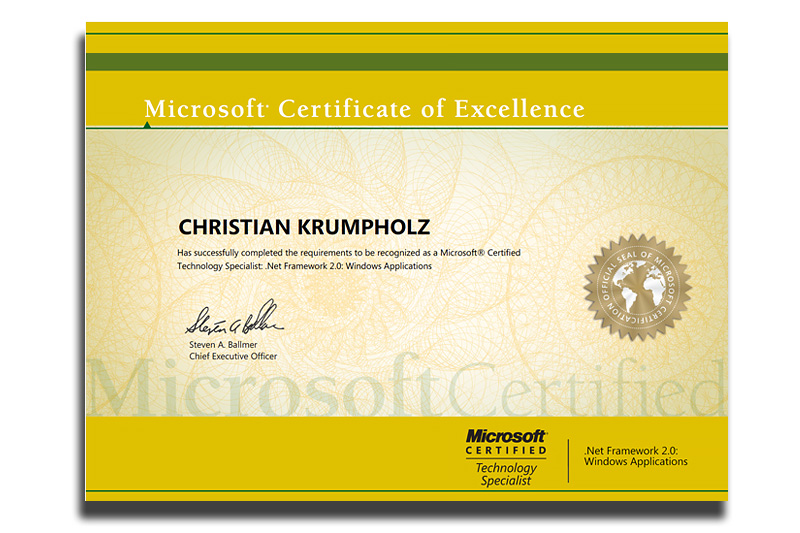Click '.Net Framework 2.0: Windows Applications' in the footer
This screenshot has height=533, width=800.
(x=635, y=456)
